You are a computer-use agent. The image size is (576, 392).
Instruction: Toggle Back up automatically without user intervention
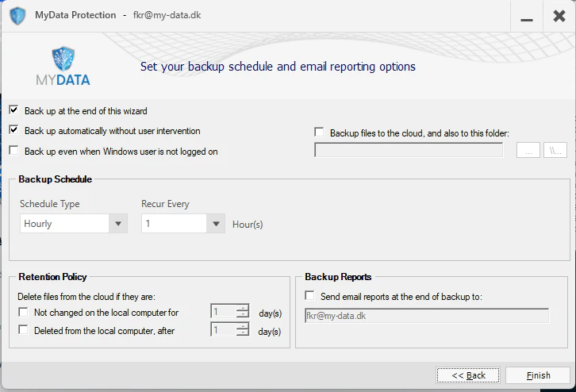14,129
